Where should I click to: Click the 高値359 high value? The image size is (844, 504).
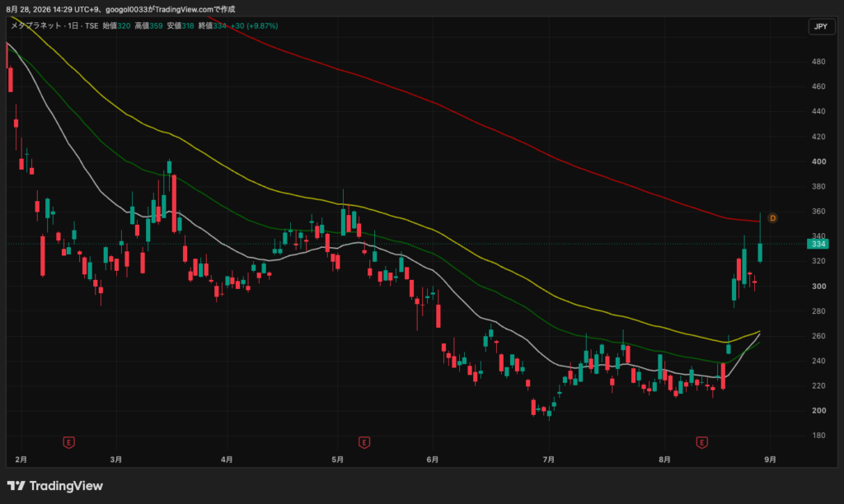click(x=148, y=26)
